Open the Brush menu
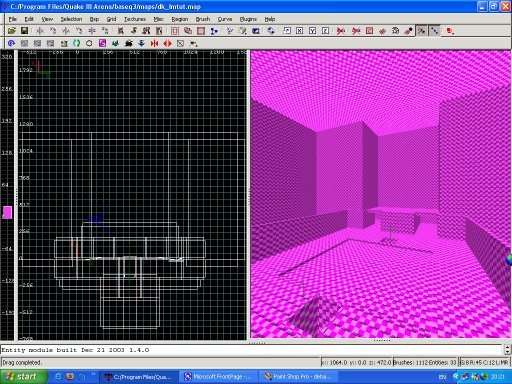Screen dimensions: 512x384 pos(203,19)
